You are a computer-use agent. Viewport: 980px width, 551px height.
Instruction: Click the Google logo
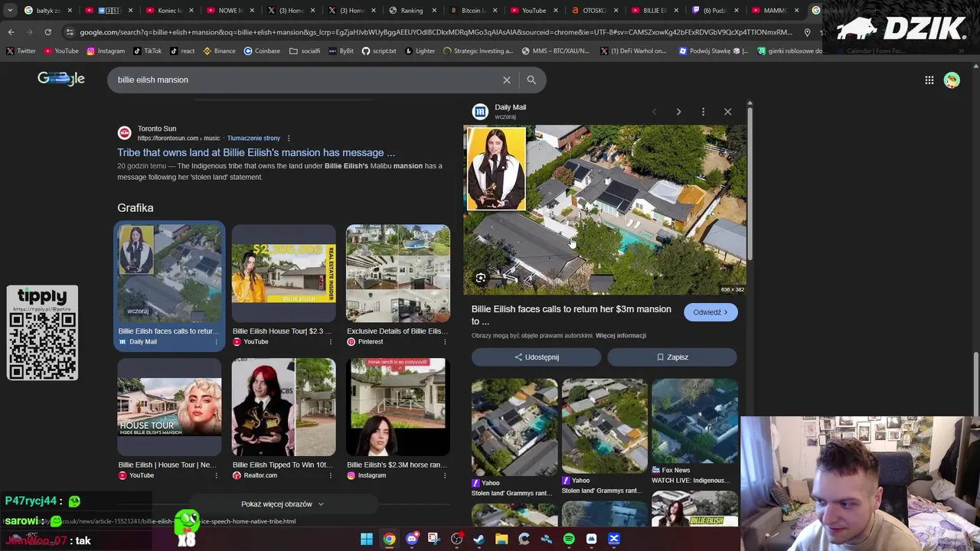(61, 79)
